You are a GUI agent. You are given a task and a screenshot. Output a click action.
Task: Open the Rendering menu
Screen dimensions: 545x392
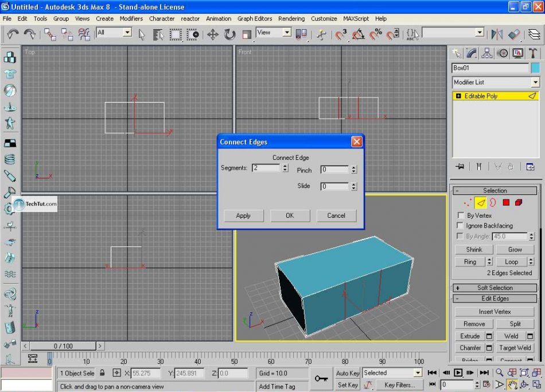(x=291, y=19)
